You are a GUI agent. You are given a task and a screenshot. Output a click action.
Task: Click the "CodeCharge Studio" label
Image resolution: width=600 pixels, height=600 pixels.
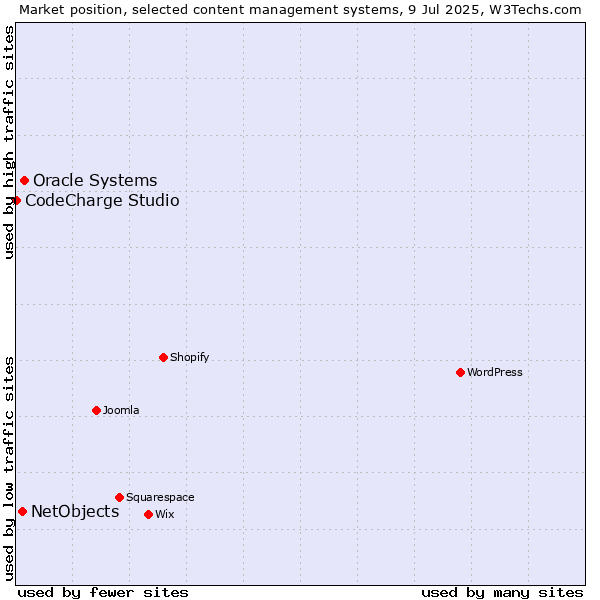(102, 201)
